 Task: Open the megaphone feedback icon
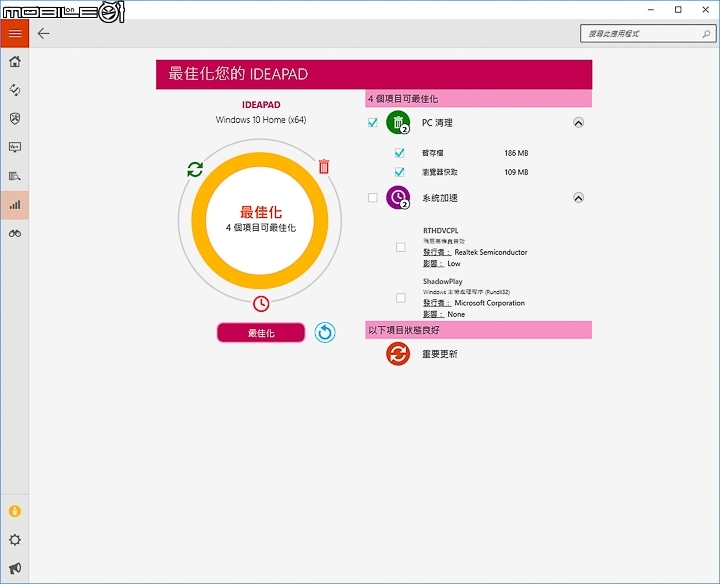[15, 568]
